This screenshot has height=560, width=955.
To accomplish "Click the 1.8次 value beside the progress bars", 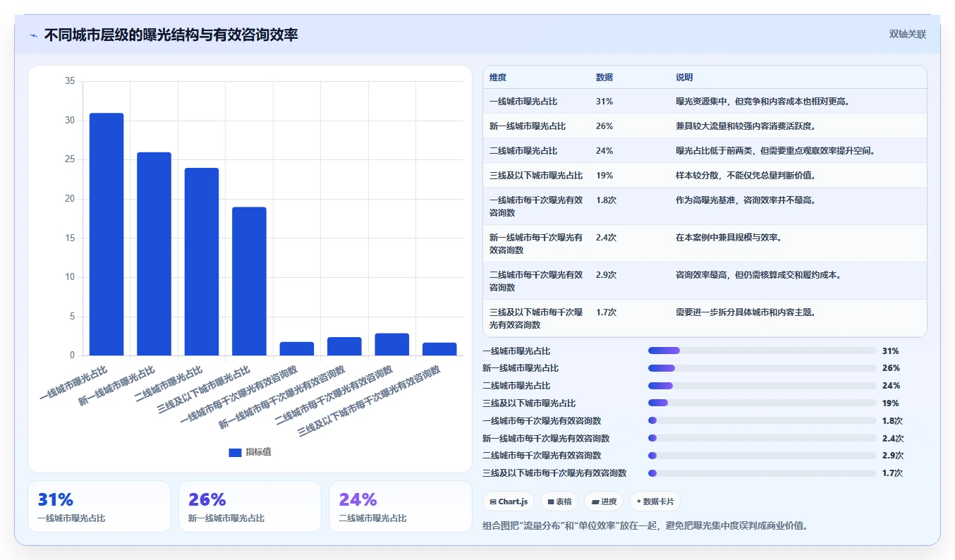I will click(x=892, y=421).
